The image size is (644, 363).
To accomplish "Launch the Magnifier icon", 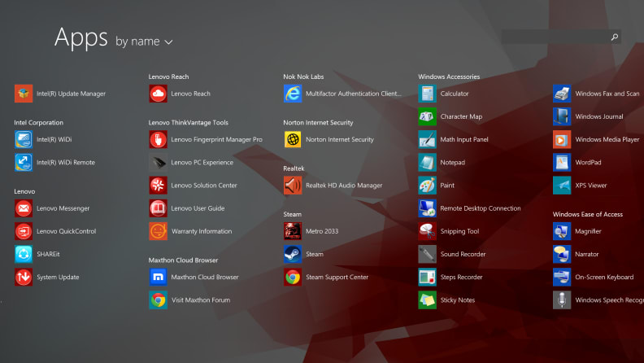I will coord(562,231).
